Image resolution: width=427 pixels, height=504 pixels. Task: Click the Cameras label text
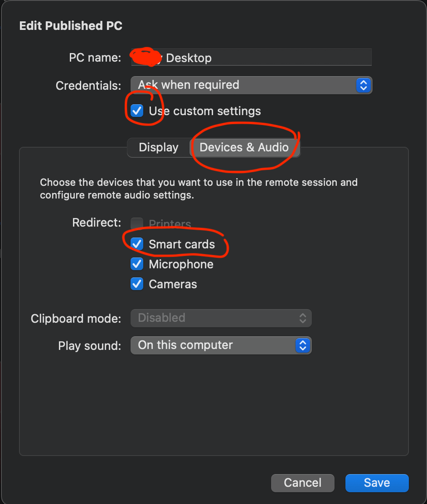[173, 284]
